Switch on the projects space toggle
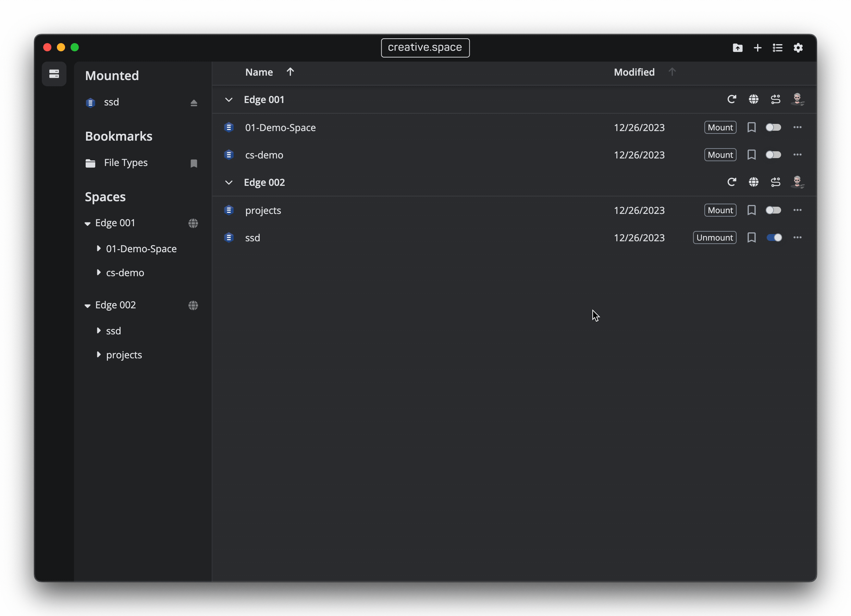The height and width of the screenshot is (616, 851). tap(773, 210)
